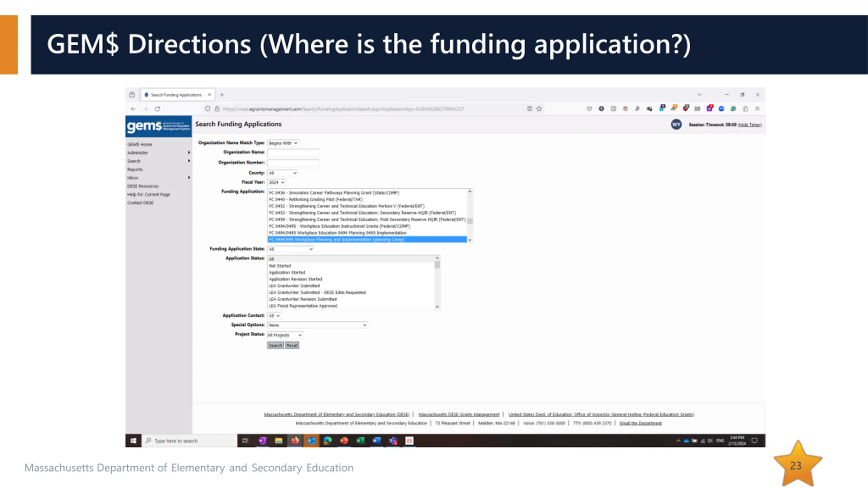Screen dimensions: 868x488
Task: Open Help for Current Page in sidebar
Action: pos(149,195)
